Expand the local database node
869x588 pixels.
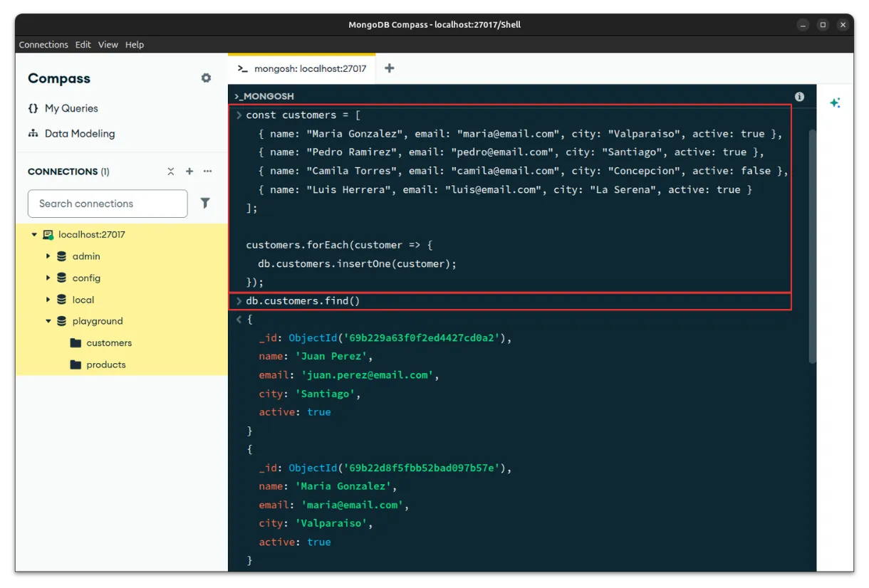(48, 300)
